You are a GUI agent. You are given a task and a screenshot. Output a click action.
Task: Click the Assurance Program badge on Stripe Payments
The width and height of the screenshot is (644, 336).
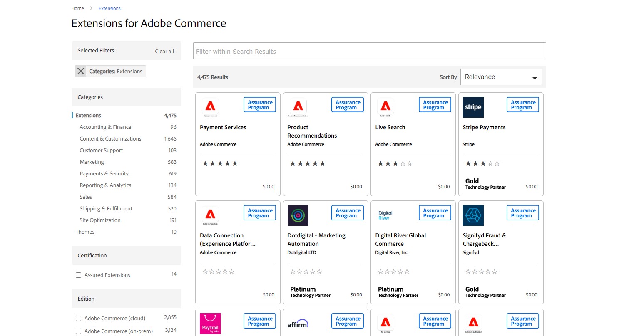coord(523,105)
